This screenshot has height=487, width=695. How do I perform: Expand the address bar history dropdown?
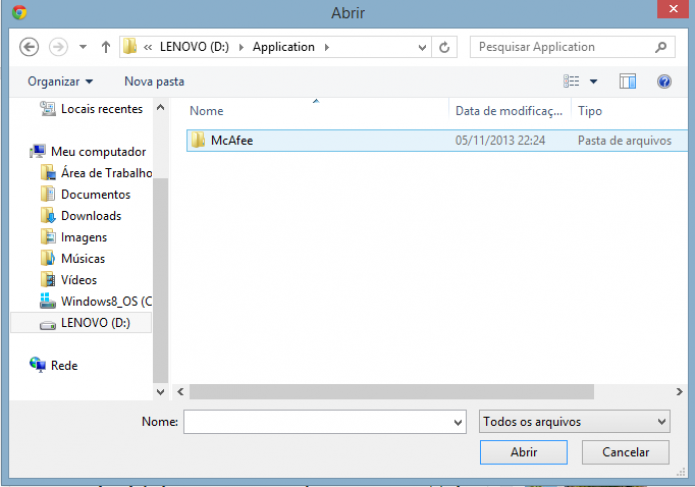[422, 47]
